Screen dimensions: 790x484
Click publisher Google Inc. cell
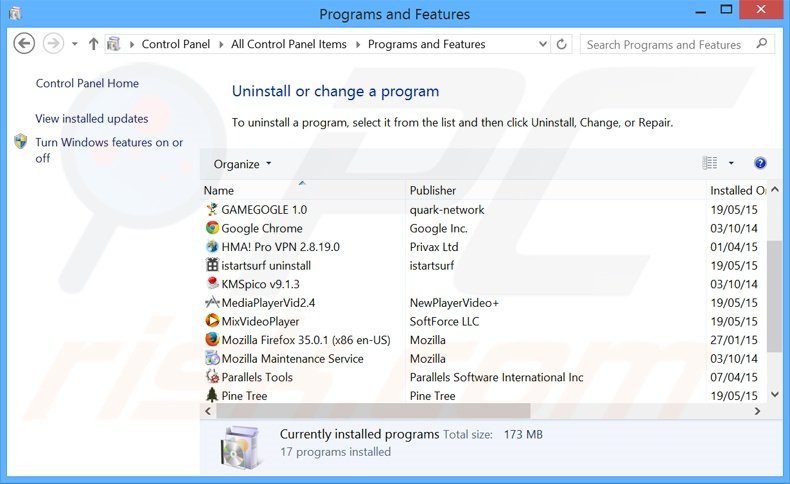(x=438, y=228)
